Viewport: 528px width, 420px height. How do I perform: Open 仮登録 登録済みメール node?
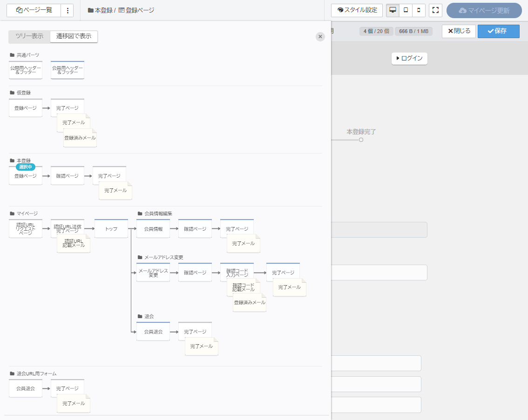(x=80, y=138)
